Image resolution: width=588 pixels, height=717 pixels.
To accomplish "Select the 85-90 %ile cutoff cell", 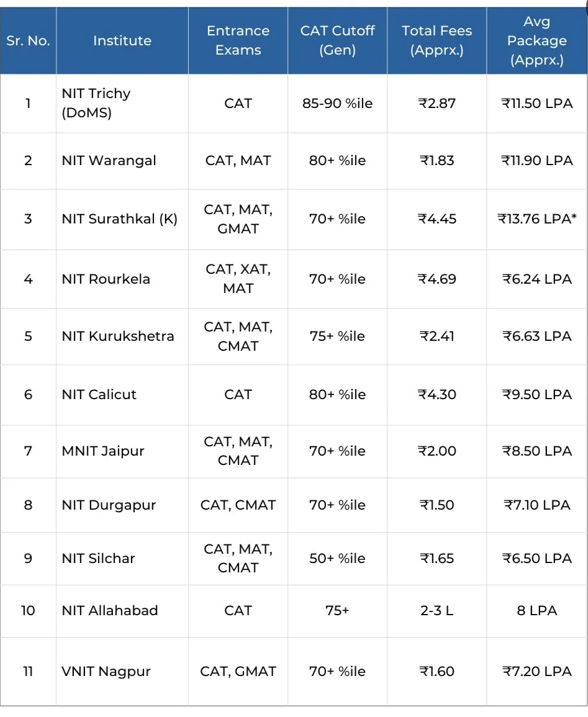I will (x=337, y=103).
